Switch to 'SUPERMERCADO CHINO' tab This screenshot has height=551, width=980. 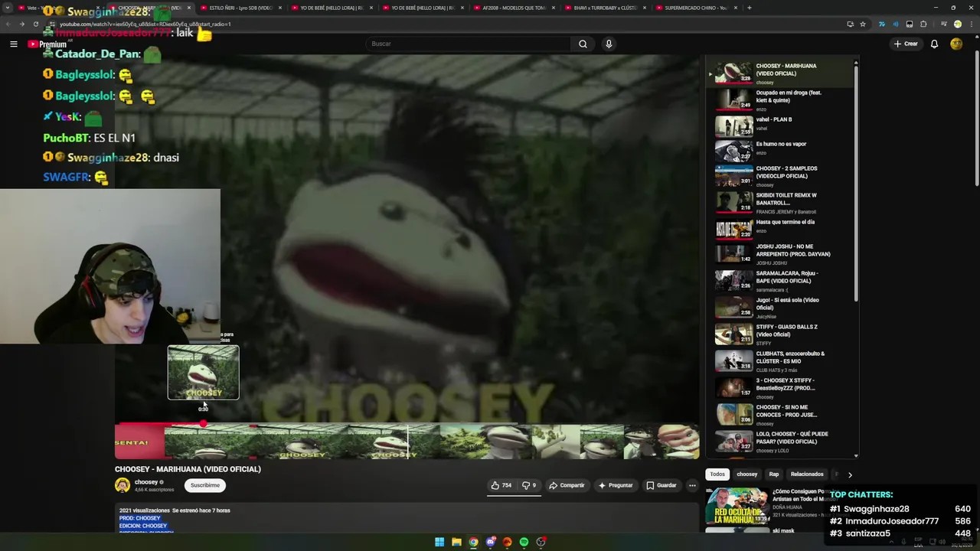coord(697,8)
